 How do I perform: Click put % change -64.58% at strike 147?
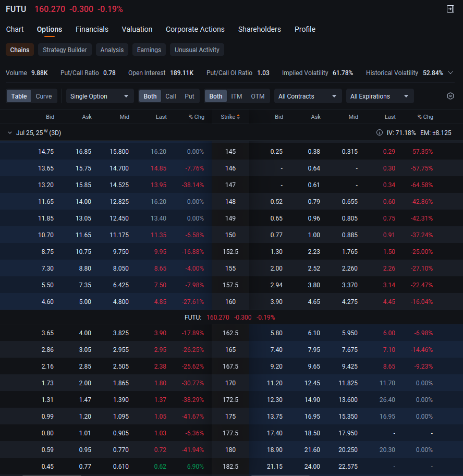(x=422, y=185)
